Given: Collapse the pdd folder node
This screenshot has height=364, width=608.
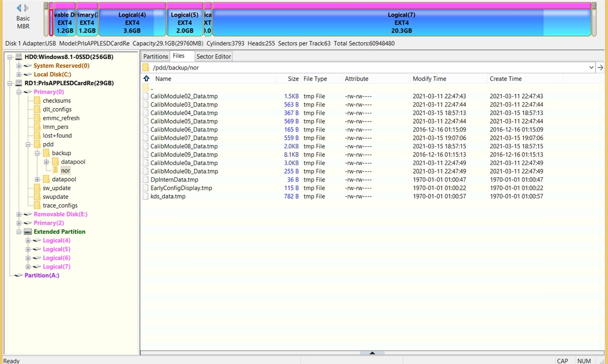Looking at the screenshot, I should (x=28, y=144).
